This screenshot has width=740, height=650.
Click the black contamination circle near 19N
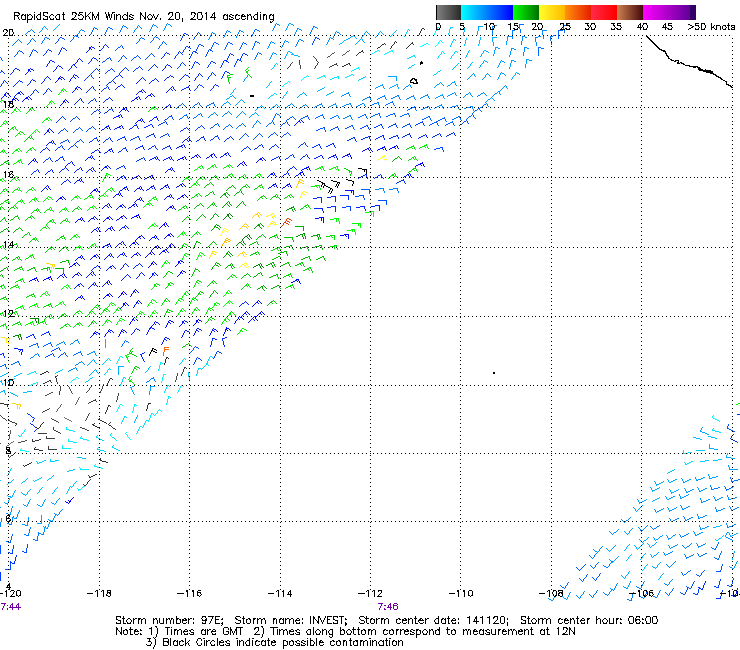[414, 81]
